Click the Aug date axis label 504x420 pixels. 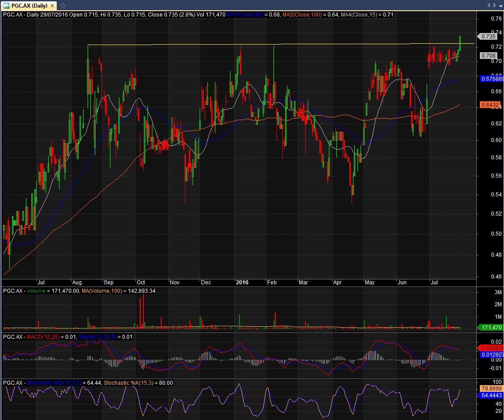point(77,283)
